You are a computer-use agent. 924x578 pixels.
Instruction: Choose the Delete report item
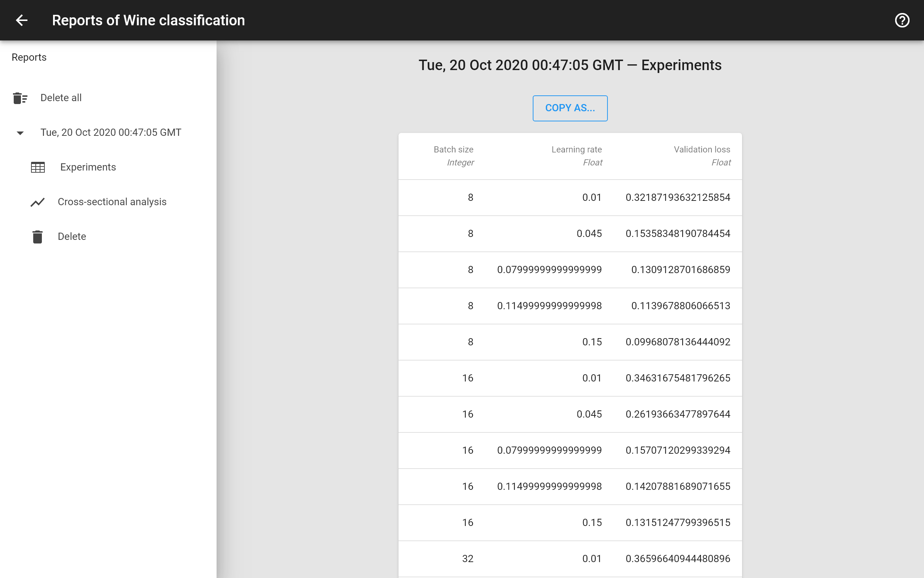click(x=108, y=237)
